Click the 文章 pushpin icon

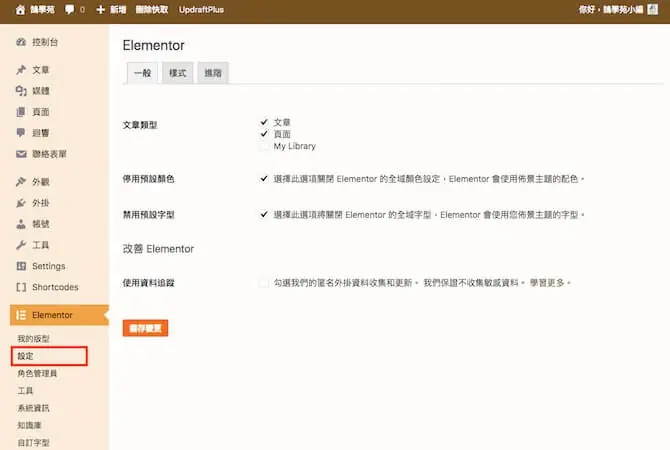[21, 70]
